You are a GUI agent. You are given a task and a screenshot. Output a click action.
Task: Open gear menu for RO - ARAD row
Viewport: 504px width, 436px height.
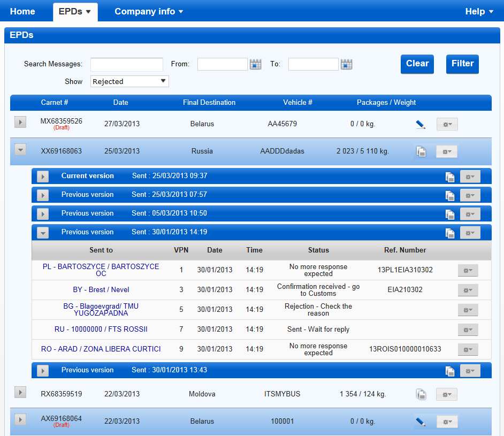(x=468, y=349)
